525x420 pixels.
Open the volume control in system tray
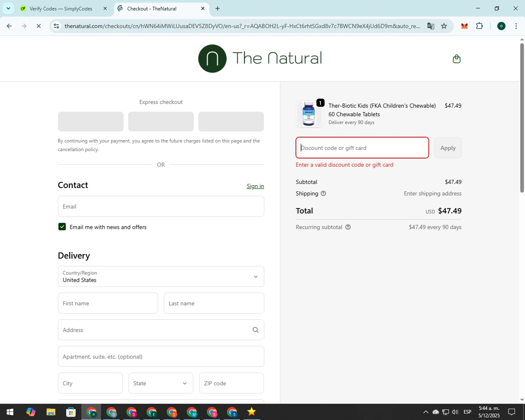455,412
